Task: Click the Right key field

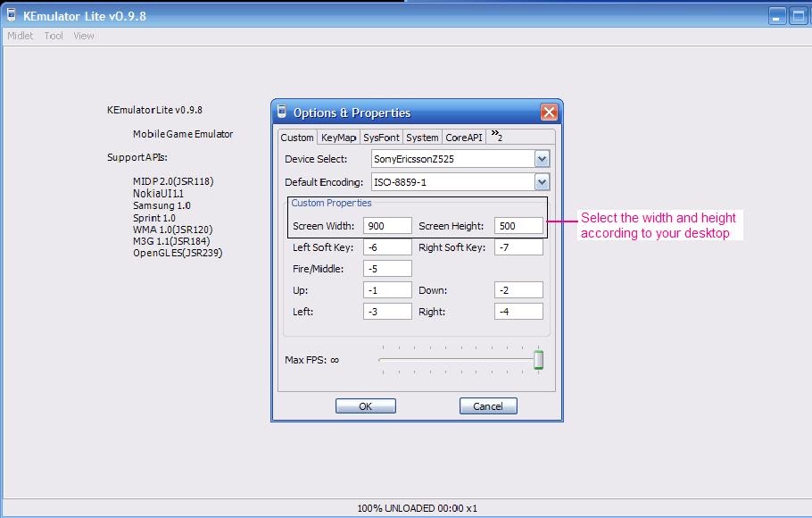Action: pos(518,311)
